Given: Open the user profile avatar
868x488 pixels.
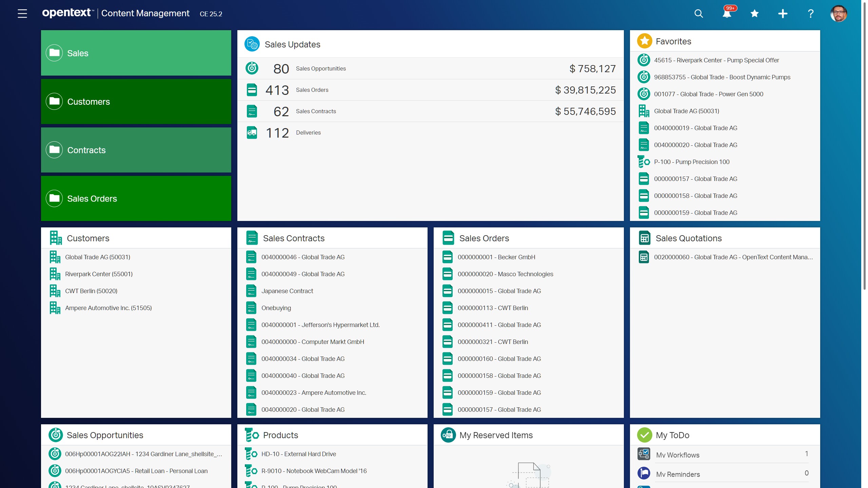Looking at the screenshot, I should [x=839, y=14].
